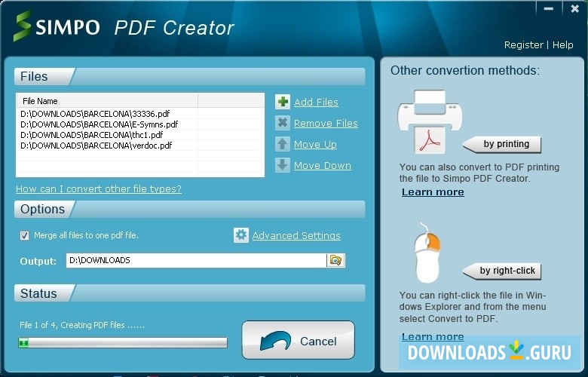Click the Output path field D:\DOWNLOADS
The image size is (588, 377).
[196, 260]
